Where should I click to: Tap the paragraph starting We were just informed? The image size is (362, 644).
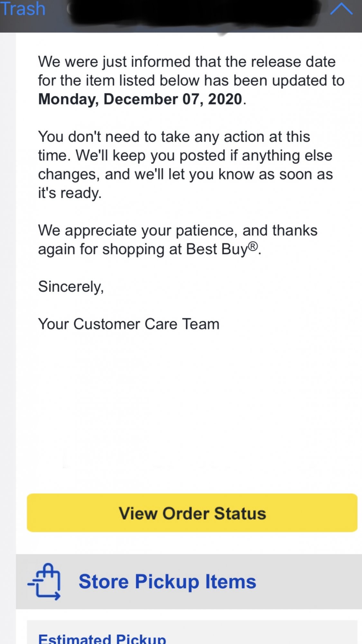tap(191, 80)
